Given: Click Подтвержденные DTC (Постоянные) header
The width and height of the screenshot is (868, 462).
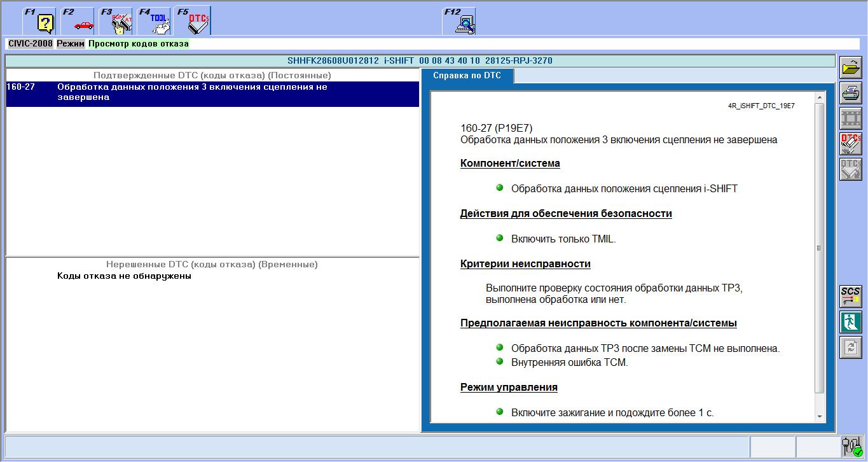Looking at the screenshot, I should [x=212, y=75].
